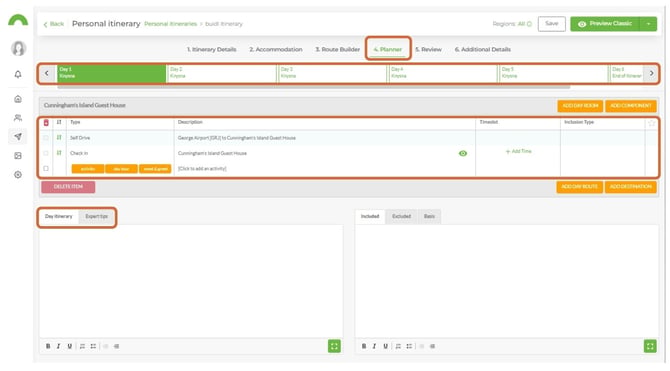670x371 pixels.
Task: Open step 4 Planner
Action: [388, 50]
